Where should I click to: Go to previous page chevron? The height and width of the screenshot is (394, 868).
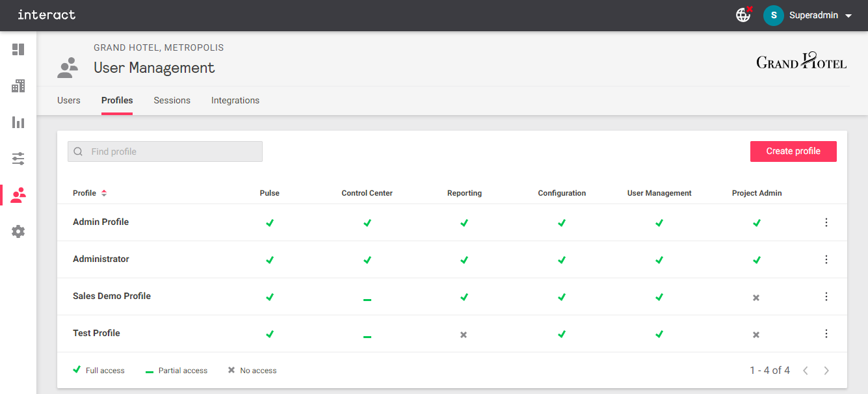pos(806,371)
